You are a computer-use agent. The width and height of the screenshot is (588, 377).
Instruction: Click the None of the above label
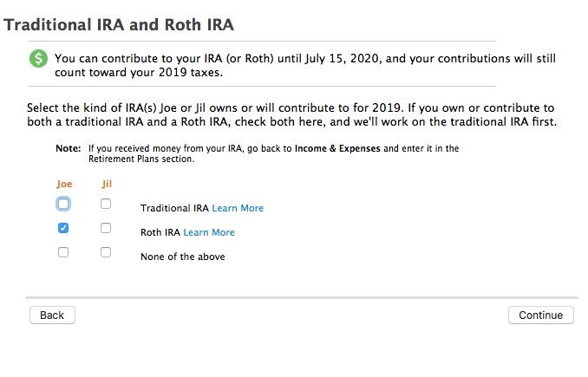point(183,257)
